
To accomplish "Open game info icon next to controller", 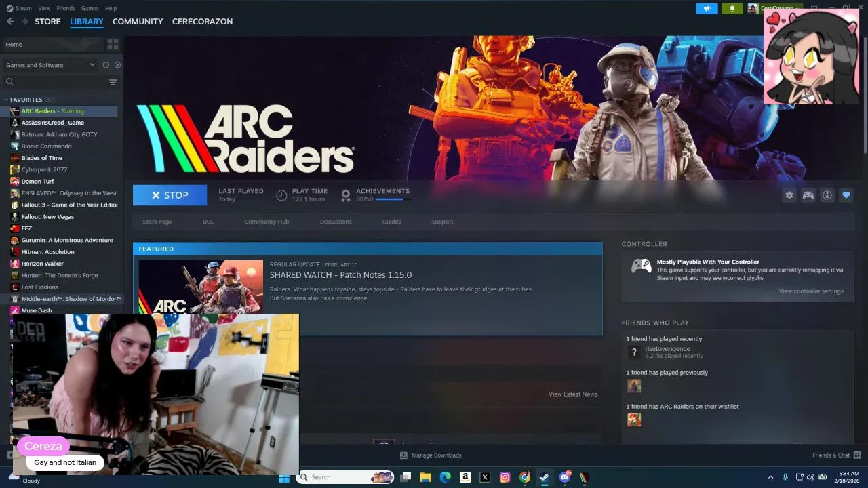I will pyautogui.click(x=827, y=195).
